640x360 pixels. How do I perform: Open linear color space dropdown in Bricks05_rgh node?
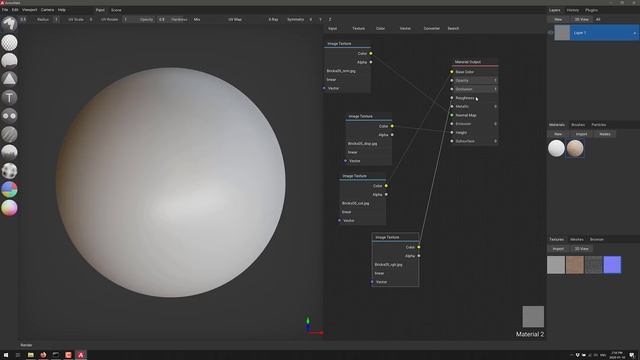click(x=395, y=273)
